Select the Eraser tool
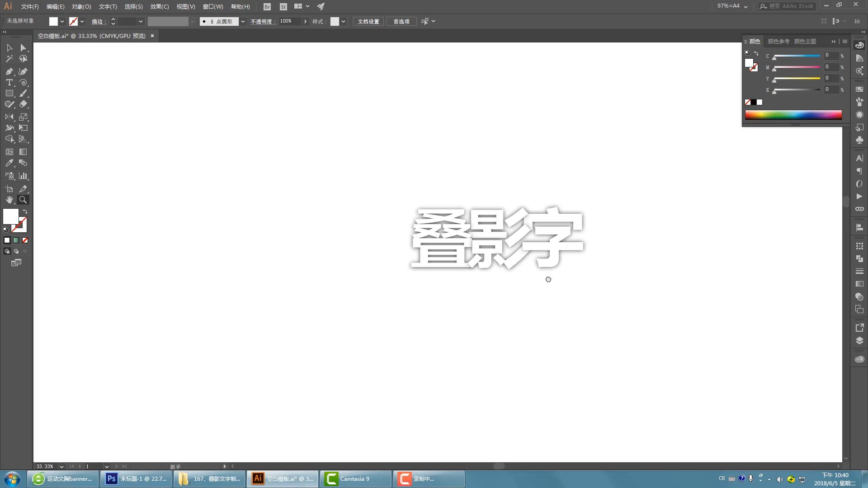The width and height of the screenshot is (868, 488). coord(23,104)
